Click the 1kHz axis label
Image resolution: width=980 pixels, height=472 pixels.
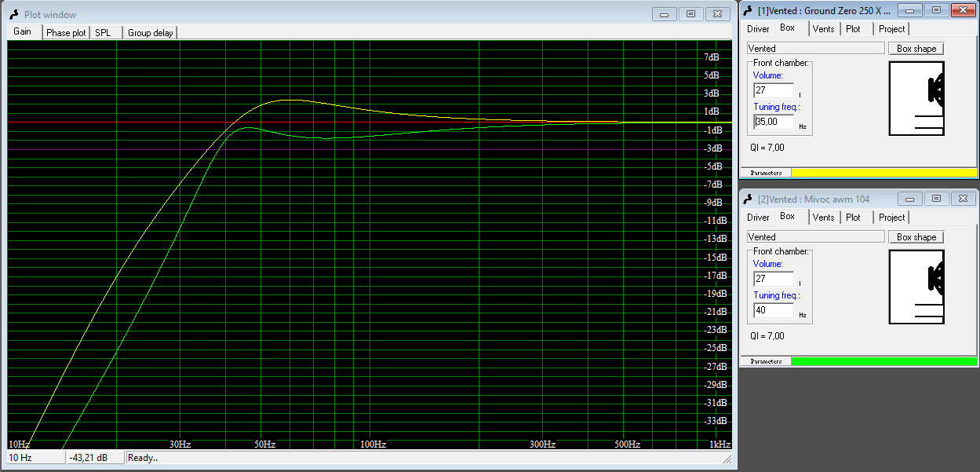point(720,445)
